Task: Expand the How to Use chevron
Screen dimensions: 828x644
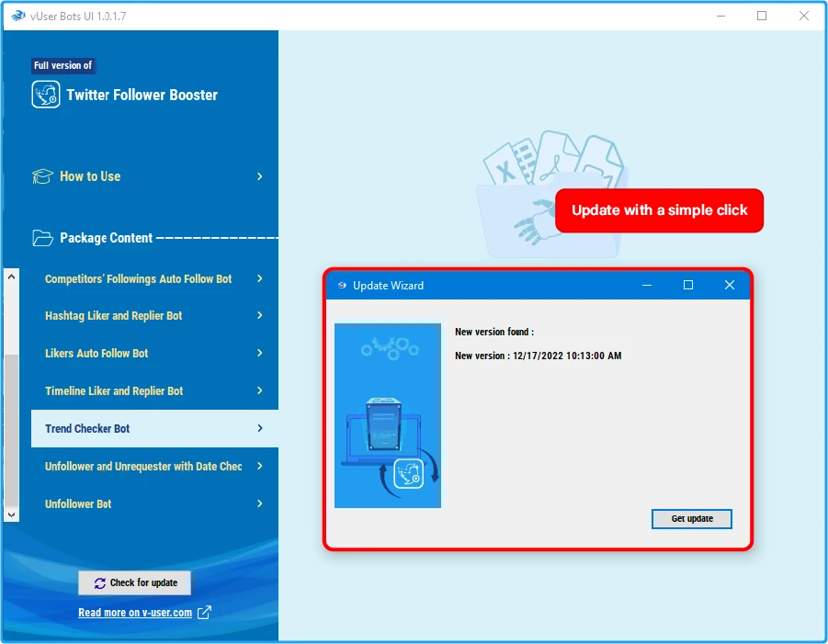Action: 260,176
